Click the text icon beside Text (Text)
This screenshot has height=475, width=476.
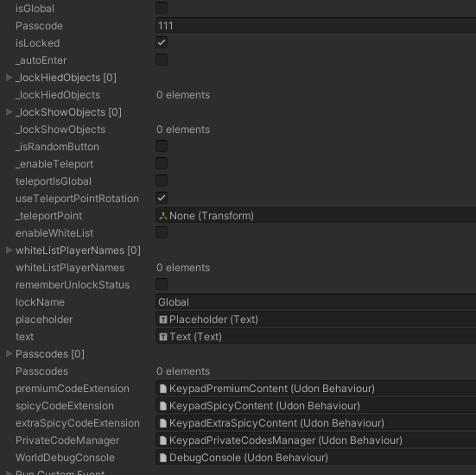click(x=163, y=337)
